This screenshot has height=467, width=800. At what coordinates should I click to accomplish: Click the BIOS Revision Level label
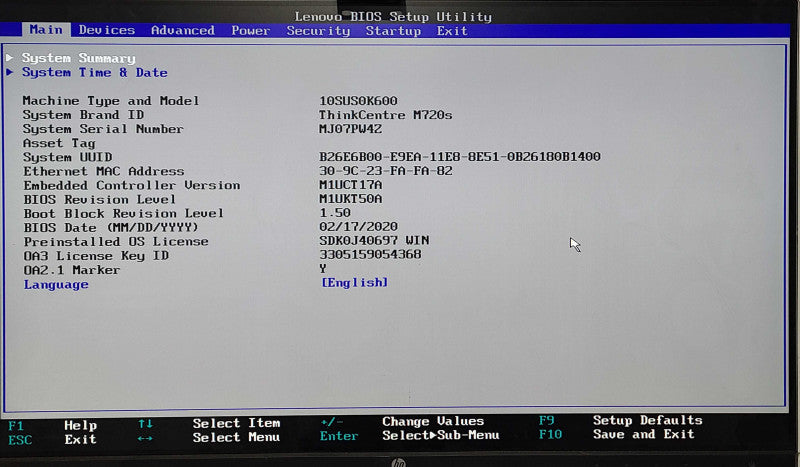99,199
